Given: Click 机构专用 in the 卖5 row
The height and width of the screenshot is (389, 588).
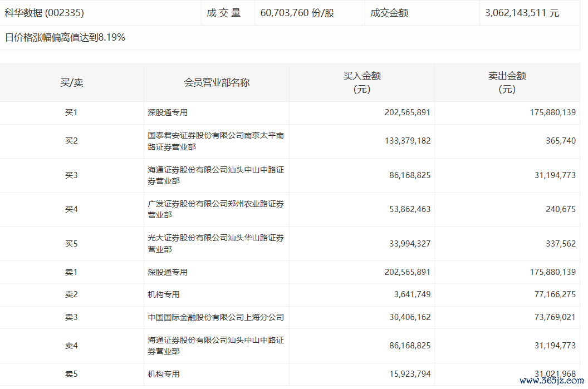Looking at the screenshot, I should click(164, 374).
